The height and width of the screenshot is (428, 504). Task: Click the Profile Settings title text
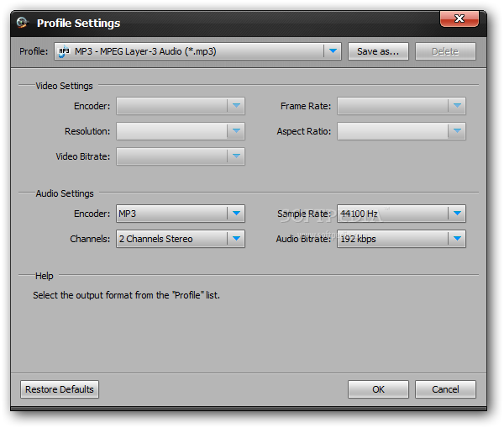78,24
